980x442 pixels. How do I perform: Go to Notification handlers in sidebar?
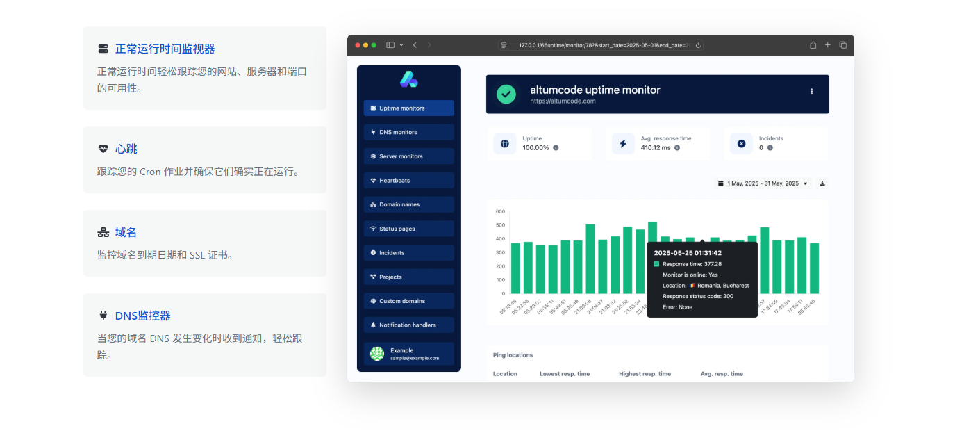pyautogui.click(x=408, y=325)
